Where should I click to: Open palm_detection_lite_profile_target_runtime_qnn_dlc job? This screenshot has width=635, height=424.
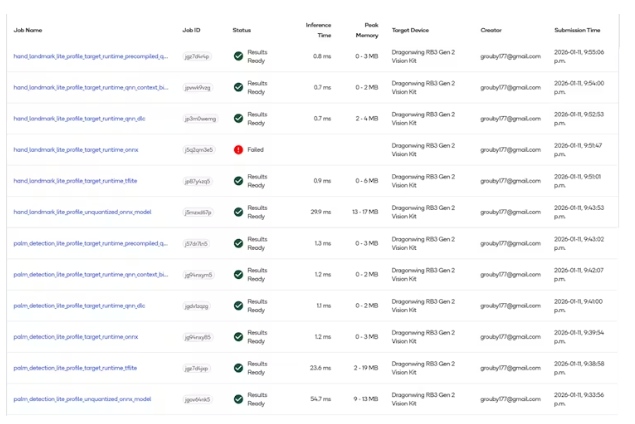tap(79, 305)
